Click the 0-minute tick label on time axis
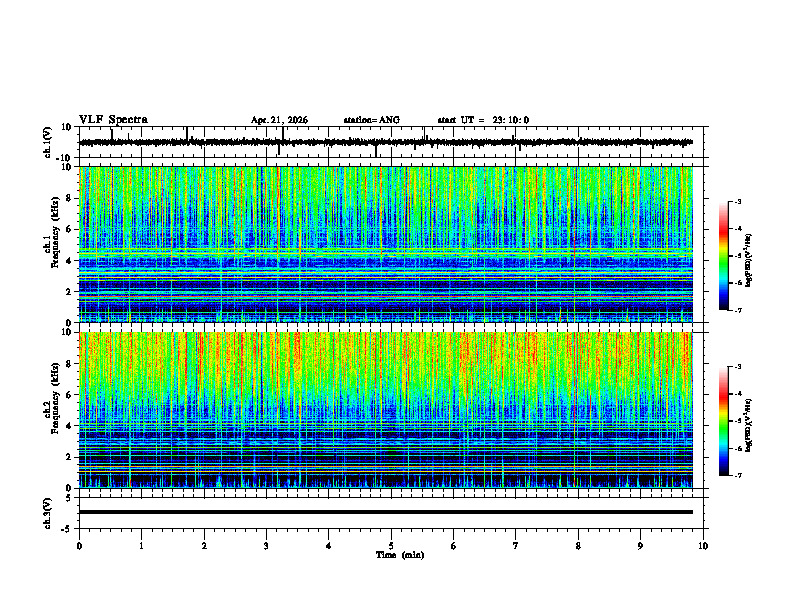 (x=79, y=546)
